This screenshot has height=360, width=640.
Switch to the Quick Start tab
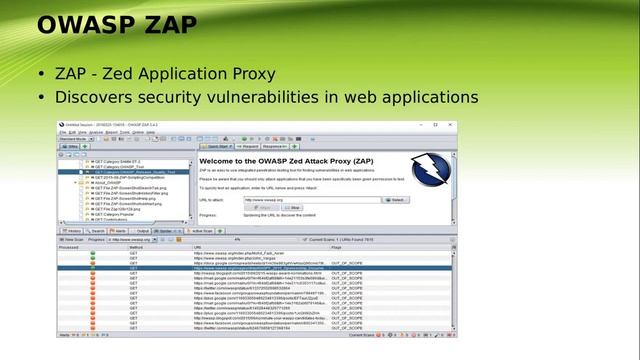click(217, 147)
